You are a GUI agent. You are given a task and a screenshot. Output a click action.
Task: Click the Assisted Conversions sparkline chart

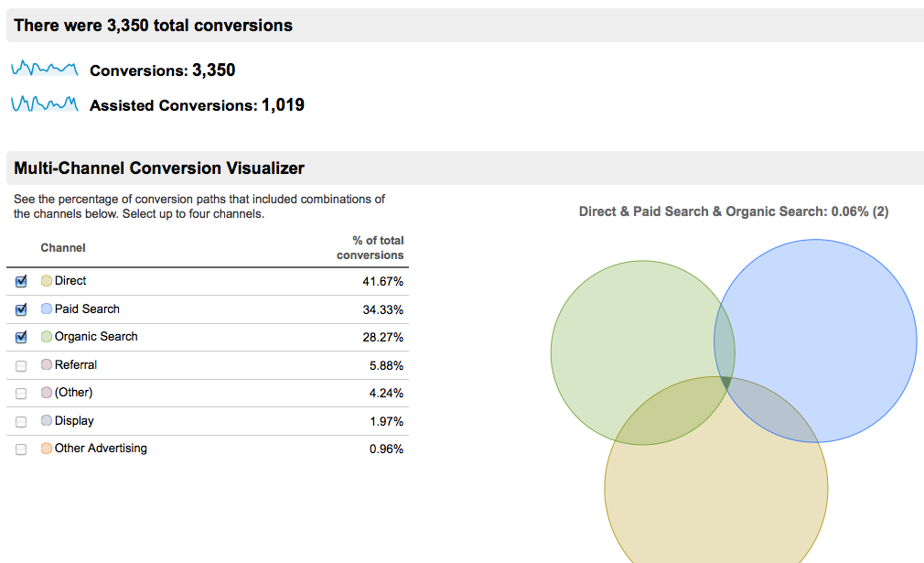45,103
